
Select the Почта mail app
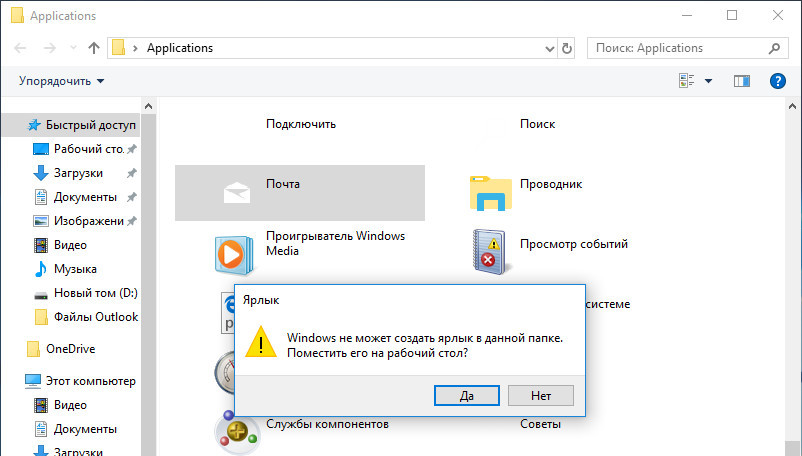[300, 193]
